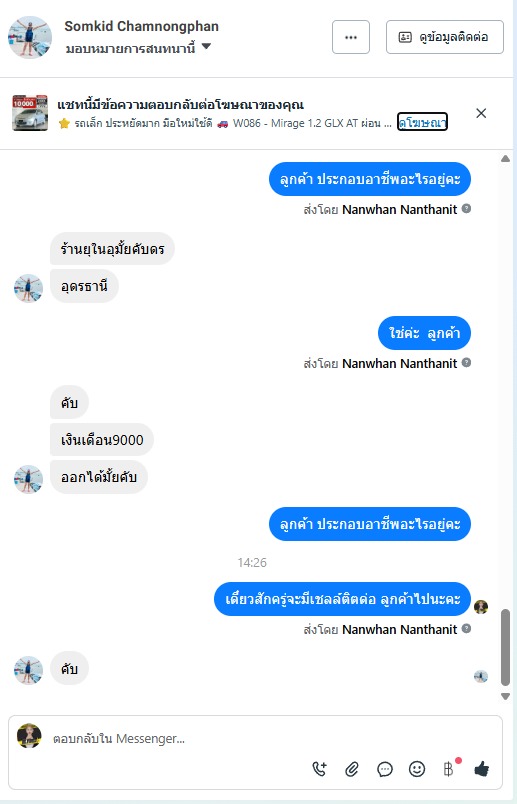The width and height of the screenshot is (517, 804).
Task: Click Somkid Chamnongphan's header profile picture
Action: click(x=30, y=37)
